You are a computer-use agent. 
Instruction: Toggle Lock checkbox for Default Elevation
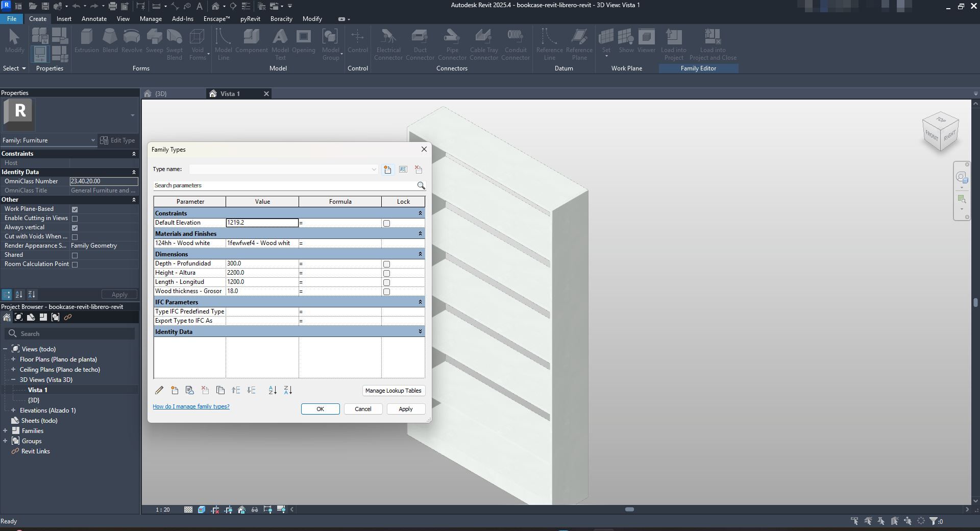386,223
